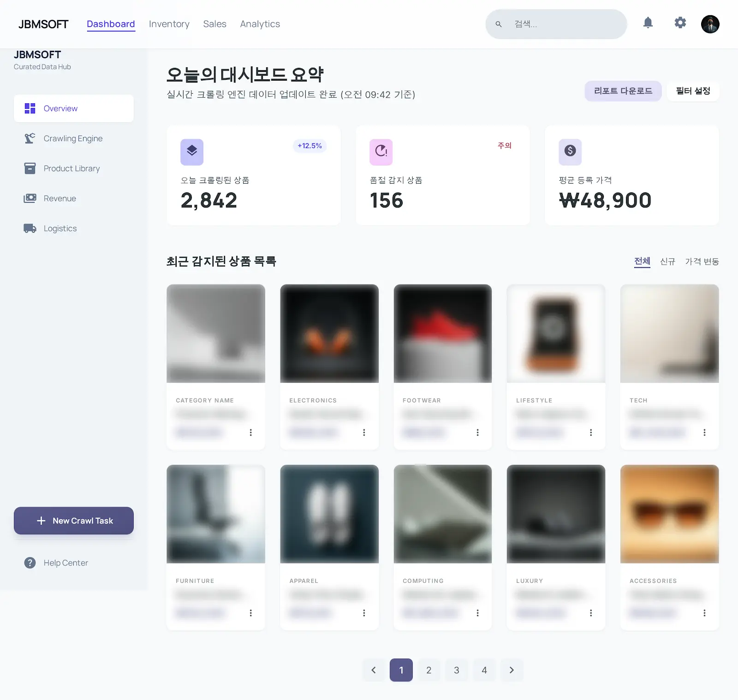Open more options on APPAREL card

click(364, 613)
